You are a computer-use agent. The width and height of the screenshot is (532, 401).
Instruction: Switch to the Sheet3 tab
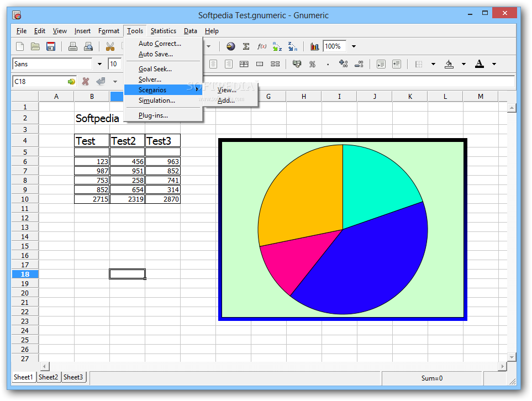[x=73, y=377]
